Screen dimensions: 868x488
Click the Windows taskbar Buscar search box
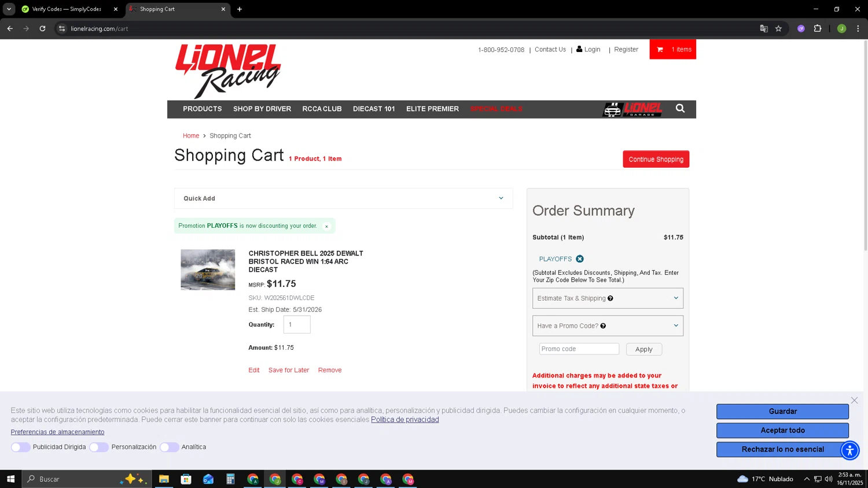(87, 479)
